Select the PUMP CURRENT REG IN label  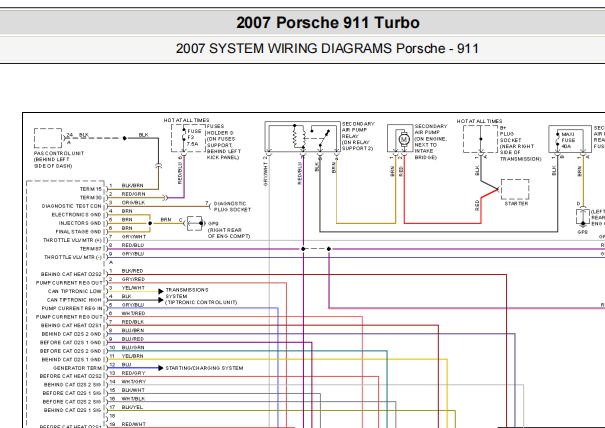pos(72,308)
